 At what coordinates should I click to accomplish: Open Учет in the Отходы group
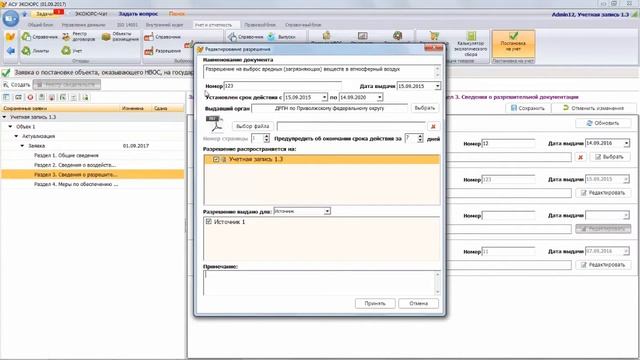(x=72, y=51)
